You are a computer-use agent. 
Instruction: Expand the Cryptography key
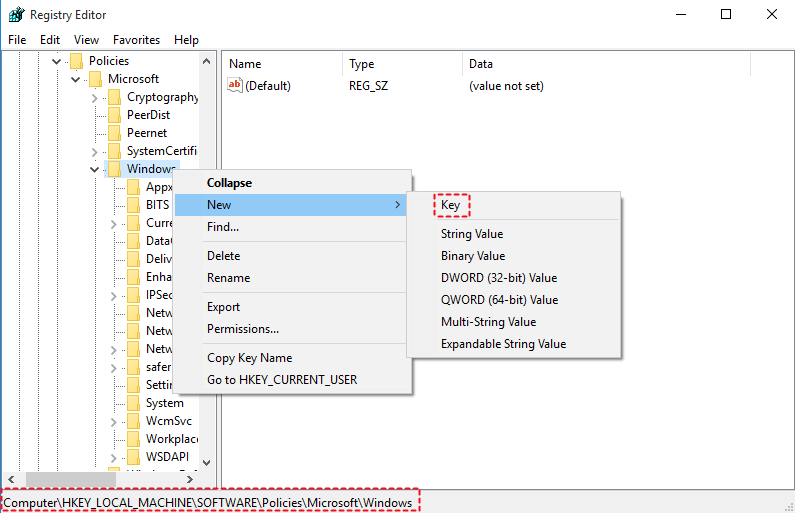pyautogui.click(x=95, y=98)
